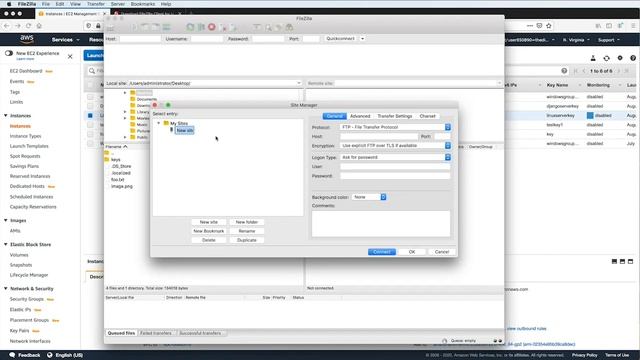This screenshot has height=360, width=640.
Task: Switch to the Transfer Settings tab
Action: click(395, 116)
